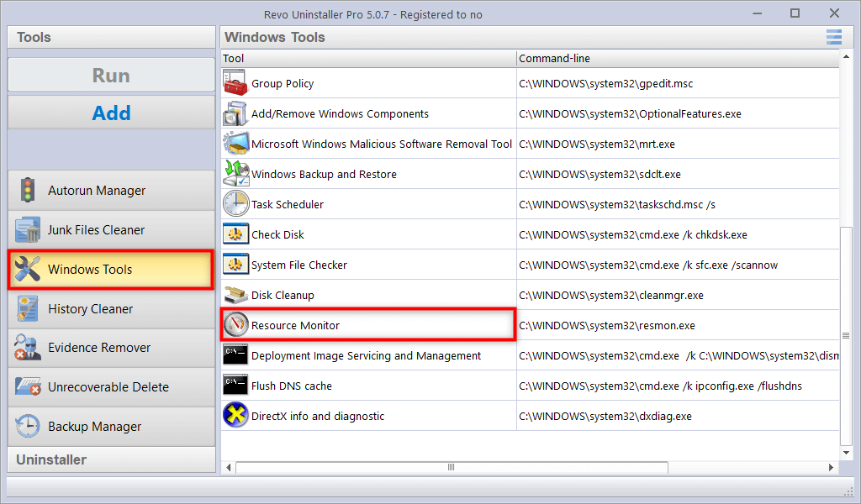Click the mrt.exe command-line cell

coord(679,144)
